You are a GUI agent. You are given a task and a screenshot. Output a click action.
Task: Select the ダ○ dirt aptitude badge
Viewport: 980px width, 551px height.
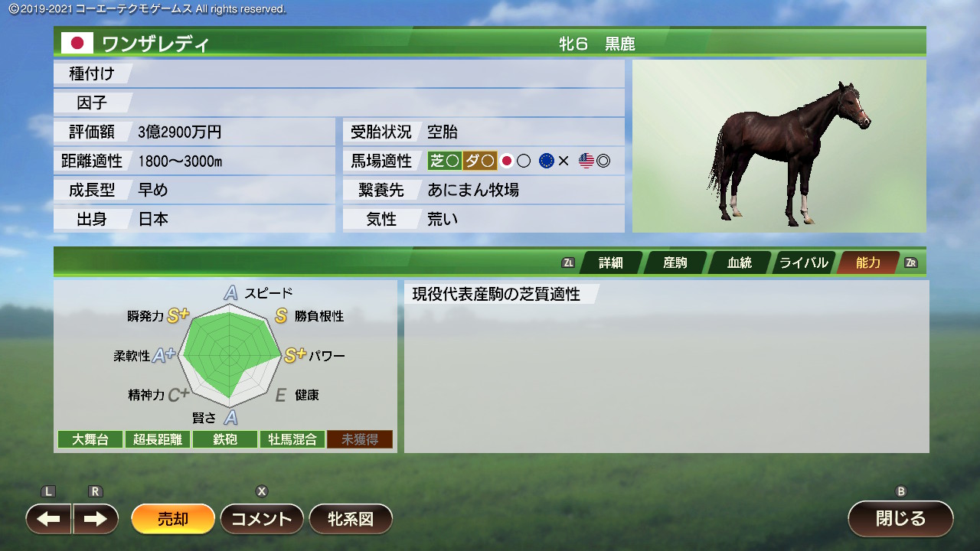pos(480,161)
